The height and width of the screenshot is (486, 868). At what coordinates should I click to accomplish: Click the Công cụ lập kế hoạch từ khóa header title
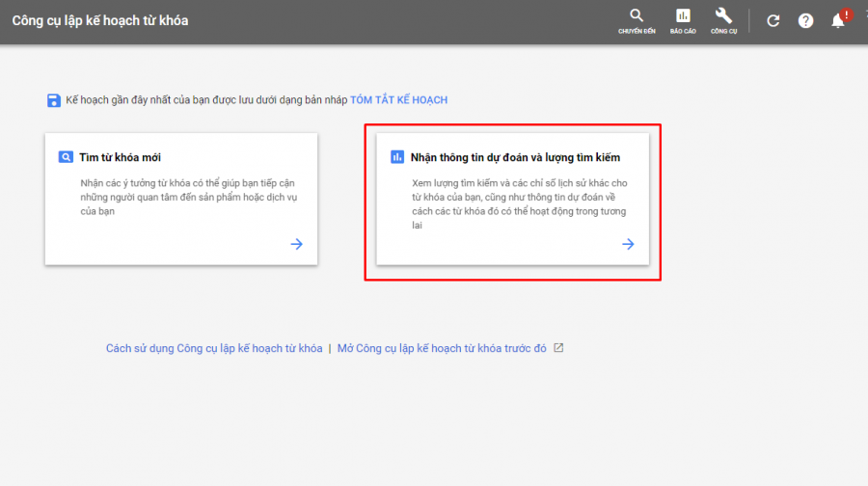coord(99,21)
